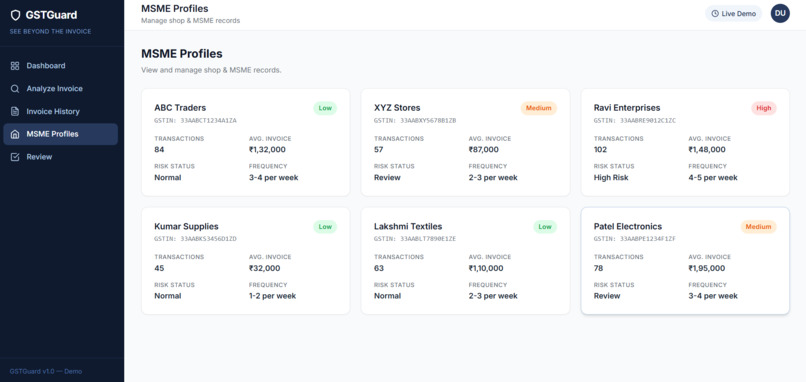This screenshot has height=382, width=806.
Task: Click transaction count 102
Action: [x=600, y=150]
